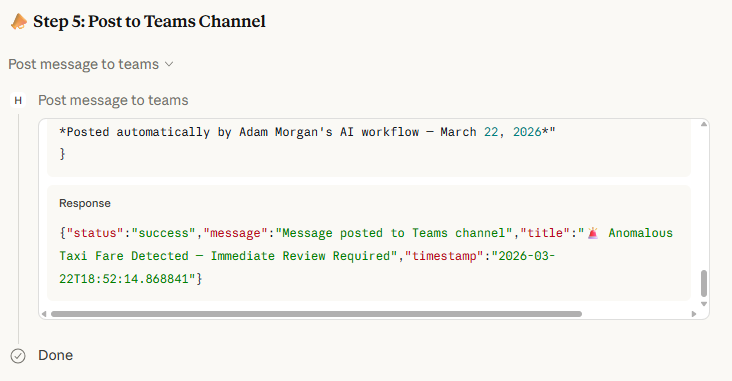This screenshot has height=381, width=732.
Task: Click the Adam Morgan's AI workflow text line
Action: 307,132
